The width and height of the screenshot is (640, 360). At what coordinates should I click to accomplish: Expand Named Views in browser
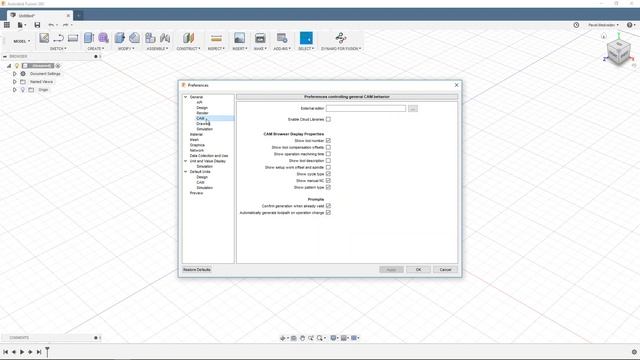(x=15, y=82)
